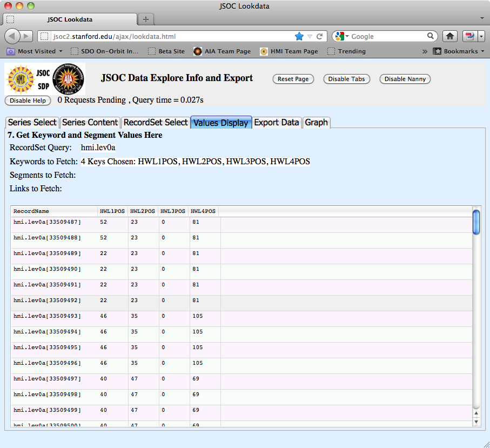
Task: Expand the Most Visited bookmarks dropdown
Action: [x=35, y=51]
